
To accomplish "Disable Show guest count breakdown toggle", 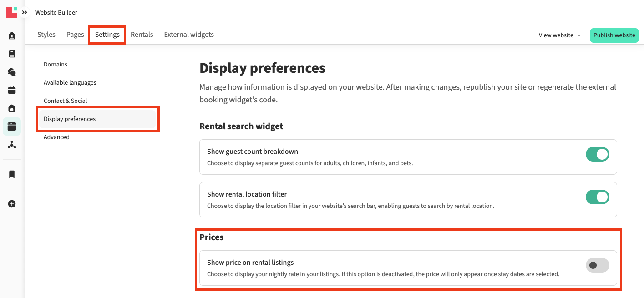I will [597, 155].
